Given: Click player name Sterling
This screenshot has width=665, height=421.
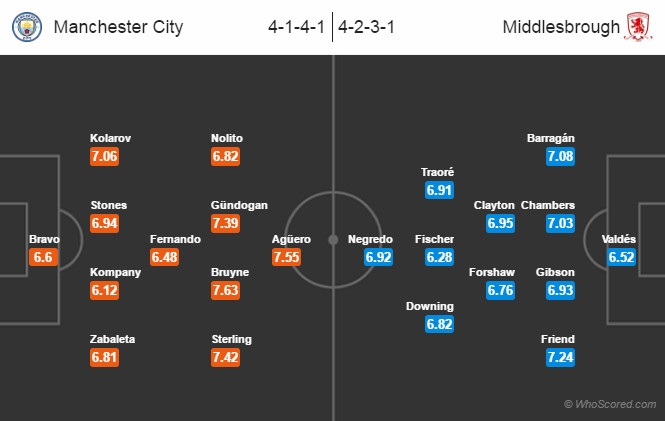Looking at the screenshot, I should click(x=231, y=339).
